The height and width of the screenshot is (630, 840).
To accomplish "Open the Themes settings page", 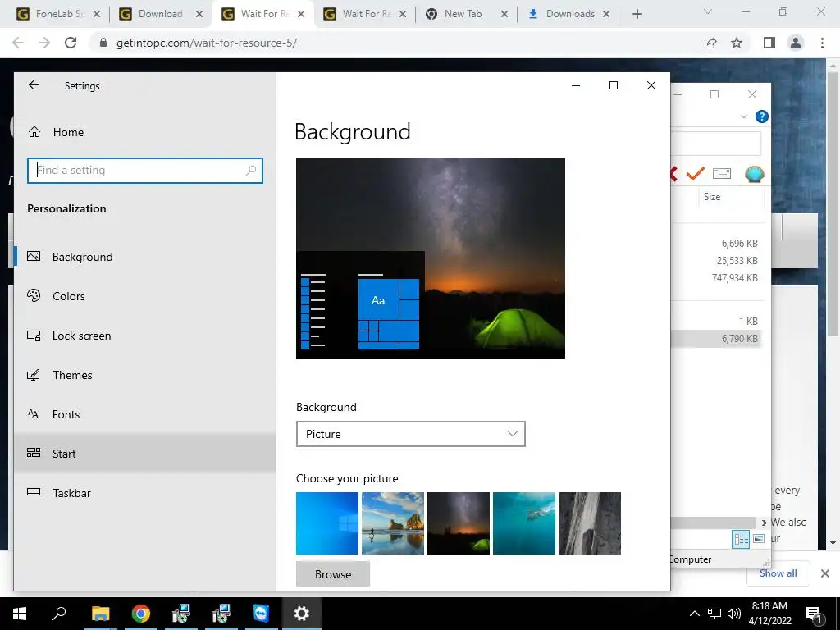I will pos(144,375).
